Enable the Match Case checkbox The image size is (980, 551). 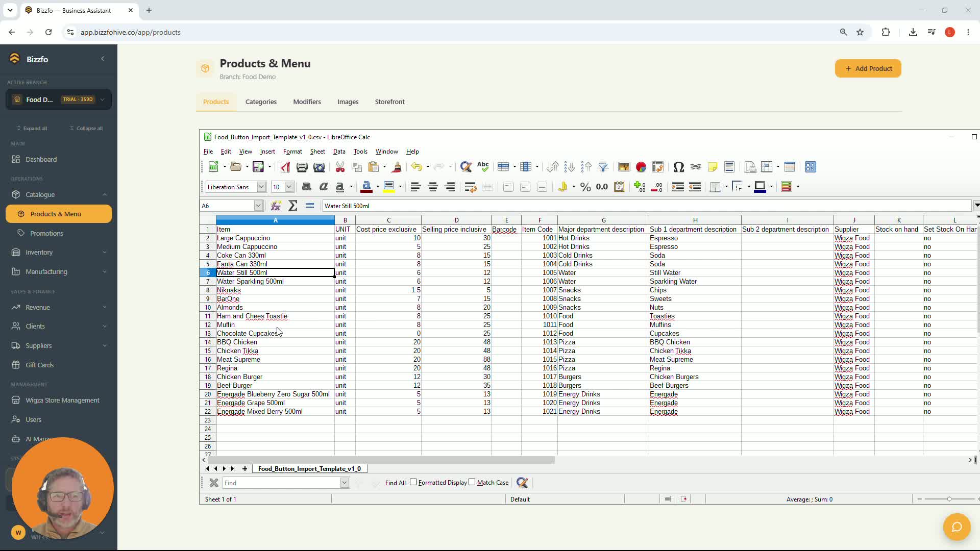point(472,483)
